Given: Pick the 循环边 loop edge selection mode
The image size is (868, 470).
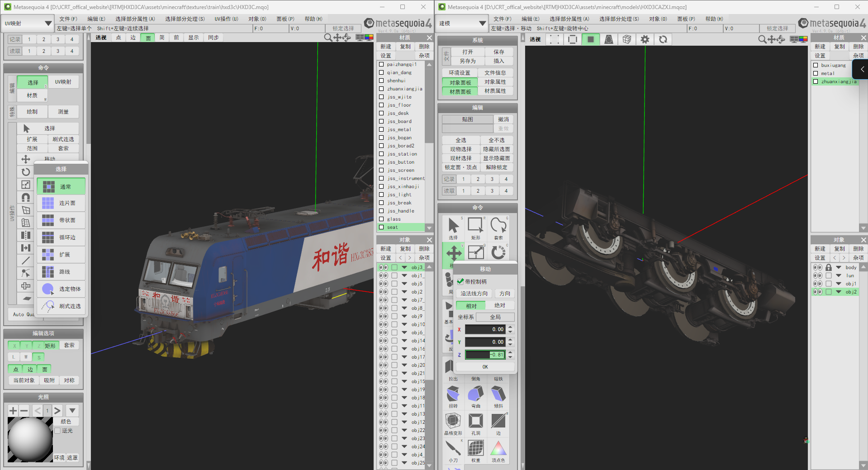Looking at the screenshot, I should [61, 237].
